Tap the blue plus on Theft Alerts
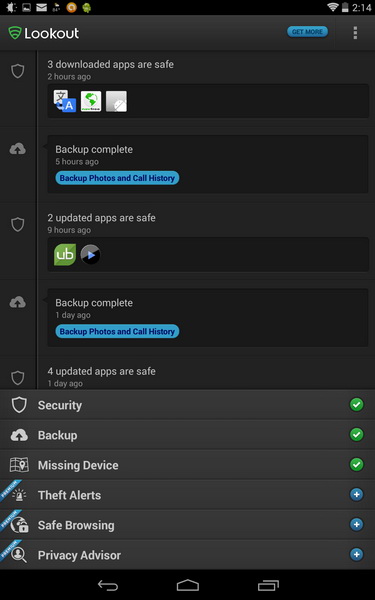Viewport: 375px width, 600px height. coord(356,495)
